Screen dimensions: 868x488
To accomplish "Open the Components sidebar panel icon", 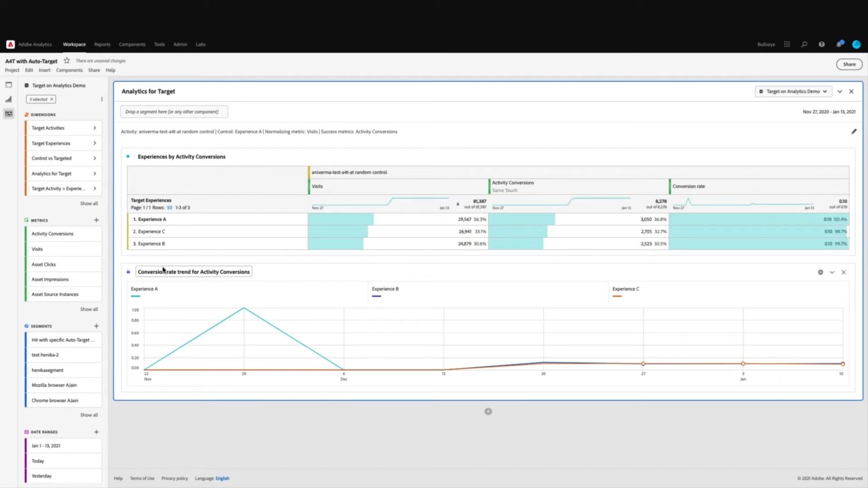I will click(x=8, y=113).
